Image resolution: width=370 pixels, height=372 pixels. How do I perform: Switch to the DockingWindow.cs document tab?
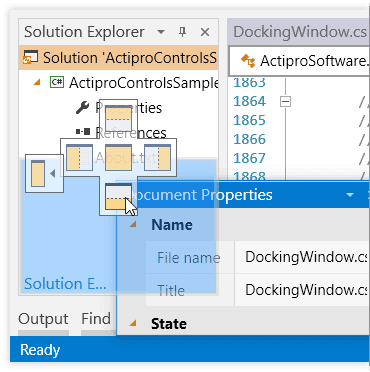(298, 32)
